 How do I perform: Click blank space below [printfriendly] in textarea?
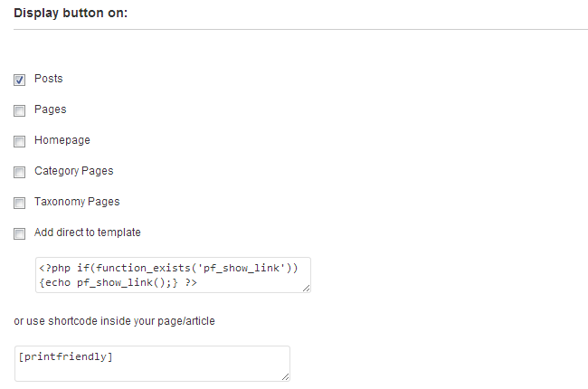click(x=150, y=372)
